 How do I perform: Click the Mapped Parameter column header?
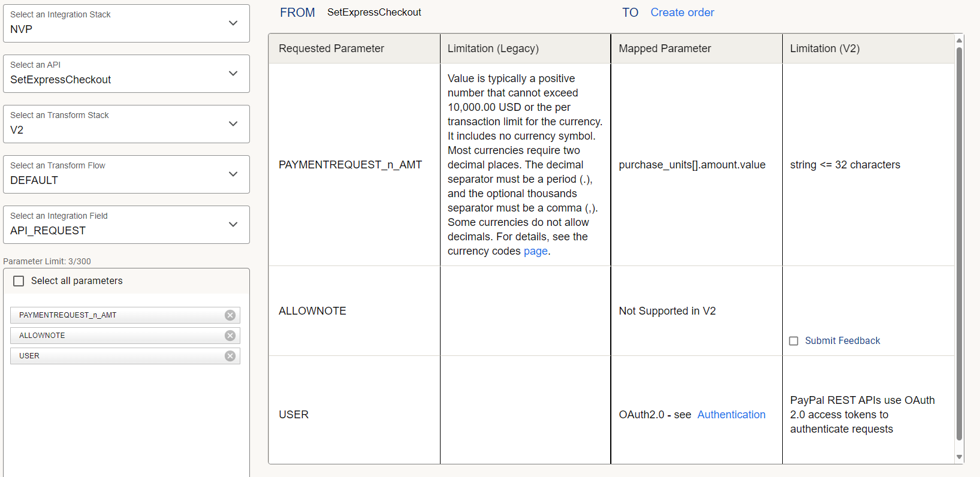(x=665, y=49)
